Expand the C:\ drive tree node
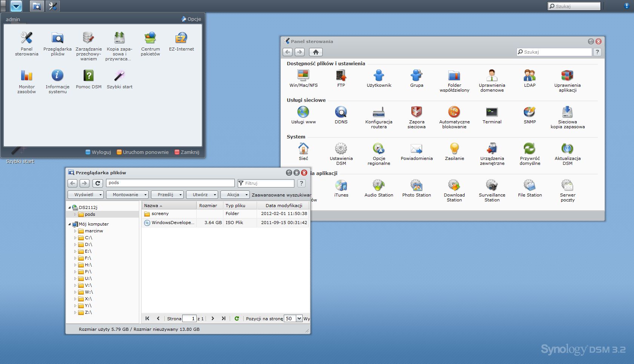Viewport: 634px width, 364px height. click(x=75, y=238)
